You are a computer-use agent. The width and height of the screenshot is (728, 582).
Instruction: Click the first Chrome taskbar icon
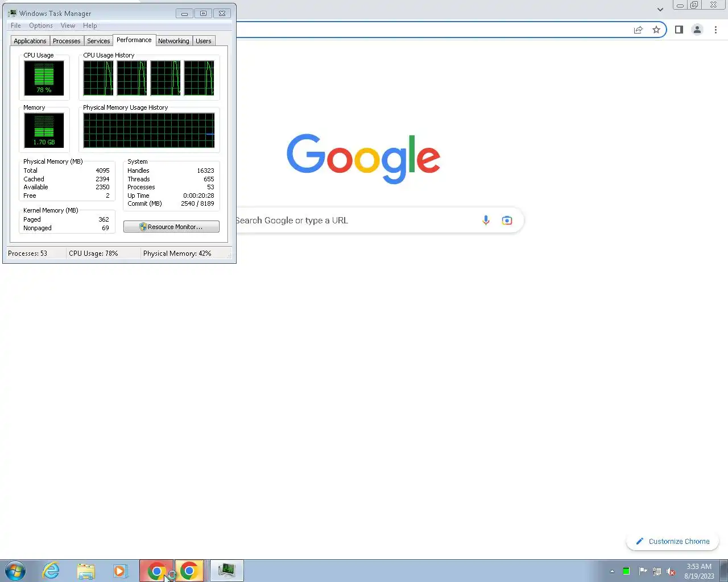pyautogui.click(x=156, y=571)
